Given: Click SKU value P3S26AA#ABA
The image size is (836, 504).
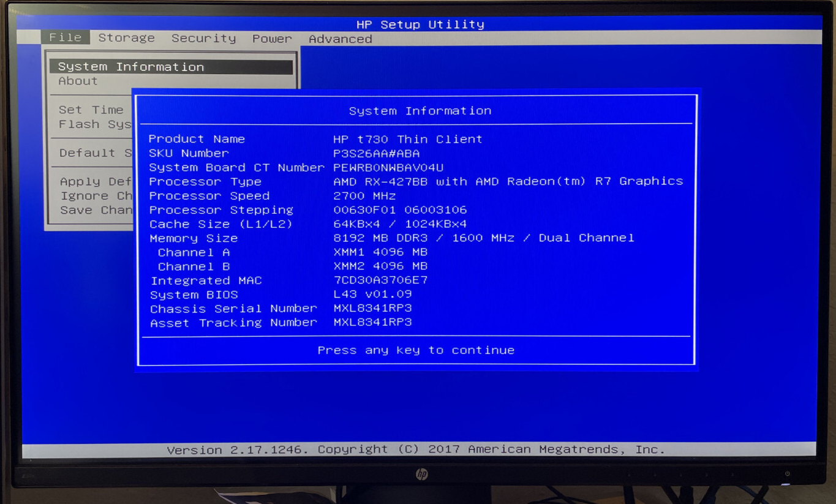Looking at the screenshot, I should coord(377,154).
